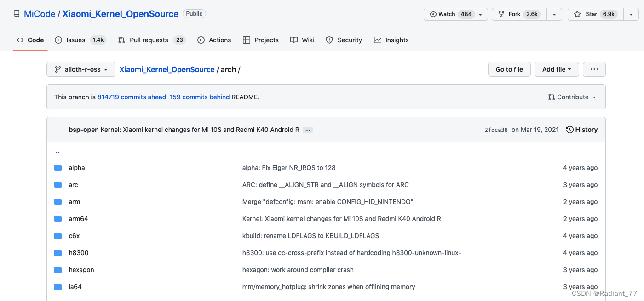Switch to the Wiki tab
Screen dimensions: 644x301
302,40
